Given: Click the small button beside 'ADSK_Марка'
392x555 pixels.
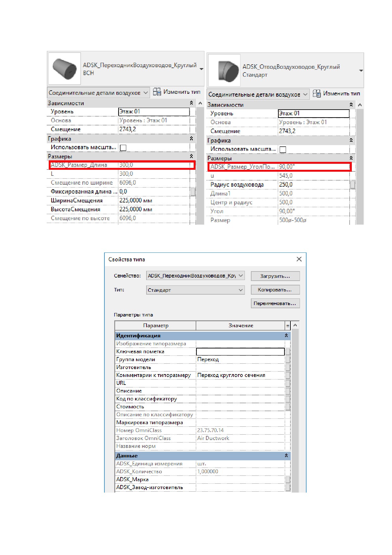Looking at the screenshot, I should 288,480.
